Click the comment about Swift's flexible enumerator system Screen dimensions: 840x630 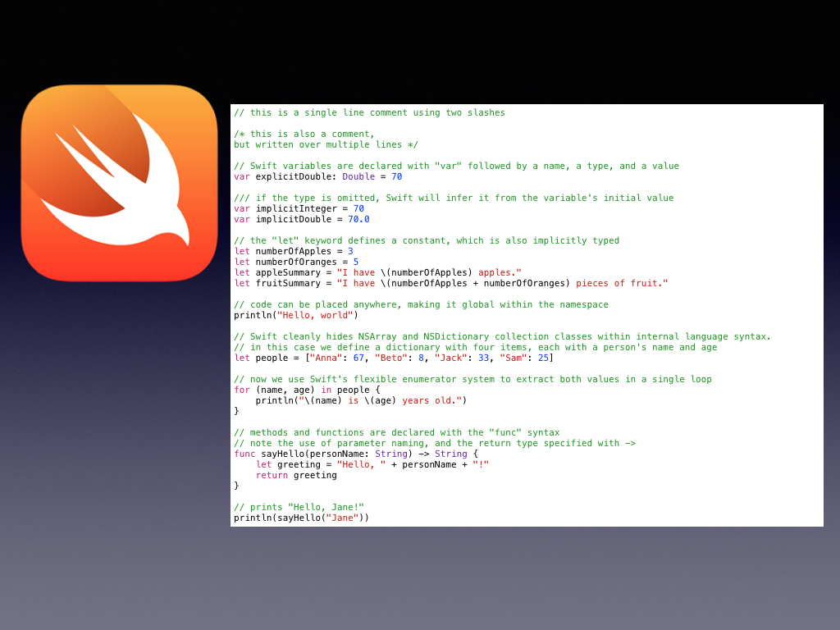coord(472,379)
